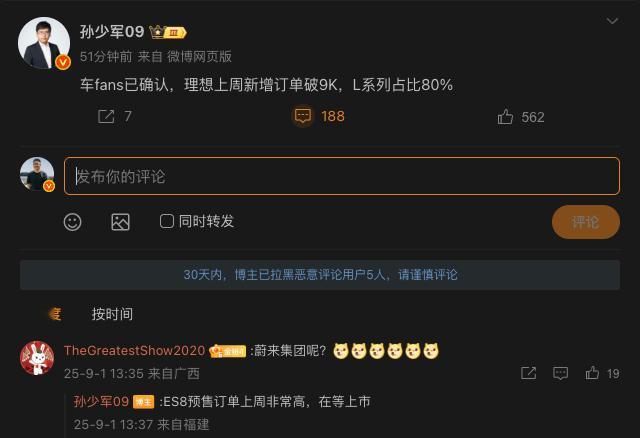Open TheGreatestShow2020's username link
Viewport: 640px width, 438px height.
[x=134, y=351]
